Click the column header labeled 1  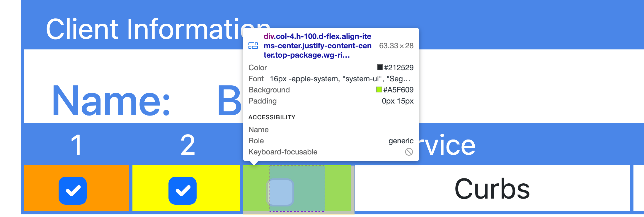[75, 144]
